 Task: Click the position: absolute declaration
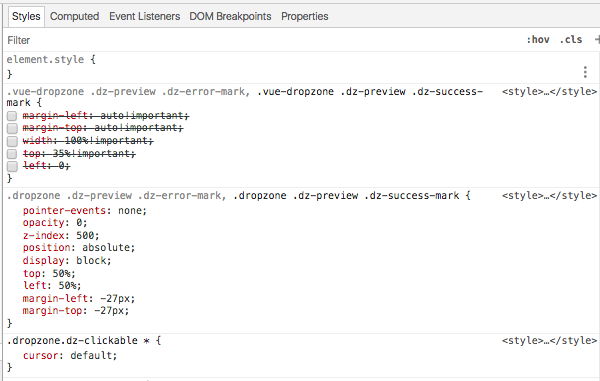(79, 247)
